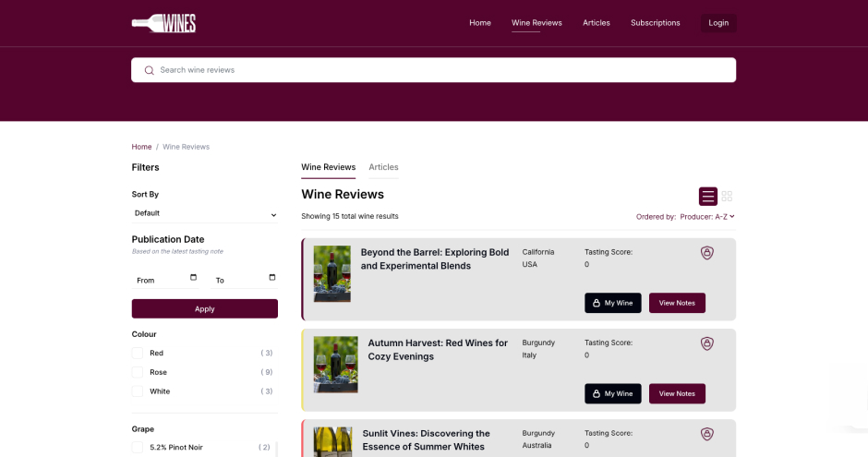
Task: Open the Ordered by Producer: A-Z dropdown
Action: point(707,217)
